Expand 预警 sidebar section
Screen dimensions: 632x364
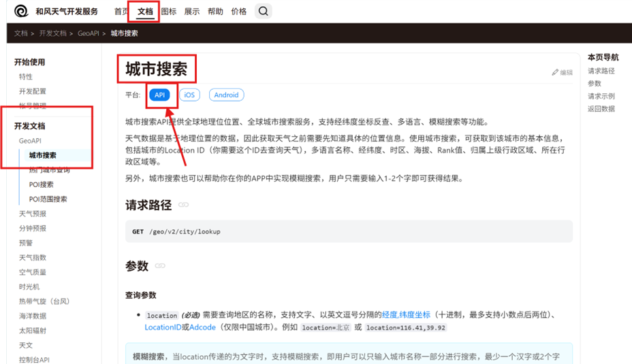point(26,243)
